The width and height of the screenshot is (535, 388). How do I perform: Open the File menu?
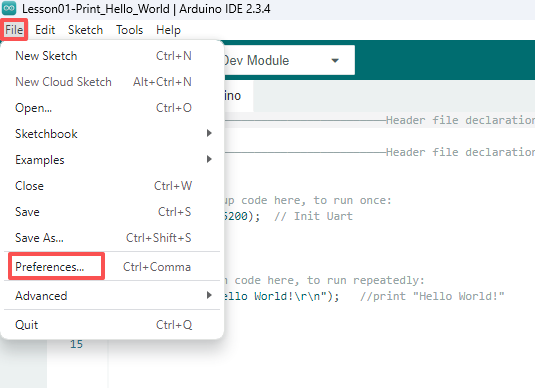tap(14, 30)
